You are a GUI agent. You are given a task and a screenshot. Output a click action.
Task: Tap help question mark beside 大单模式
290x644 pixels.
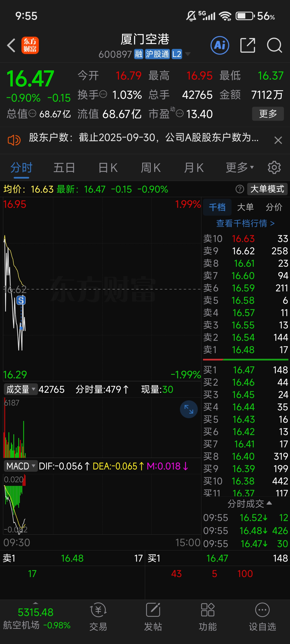[x=239, y=189]
